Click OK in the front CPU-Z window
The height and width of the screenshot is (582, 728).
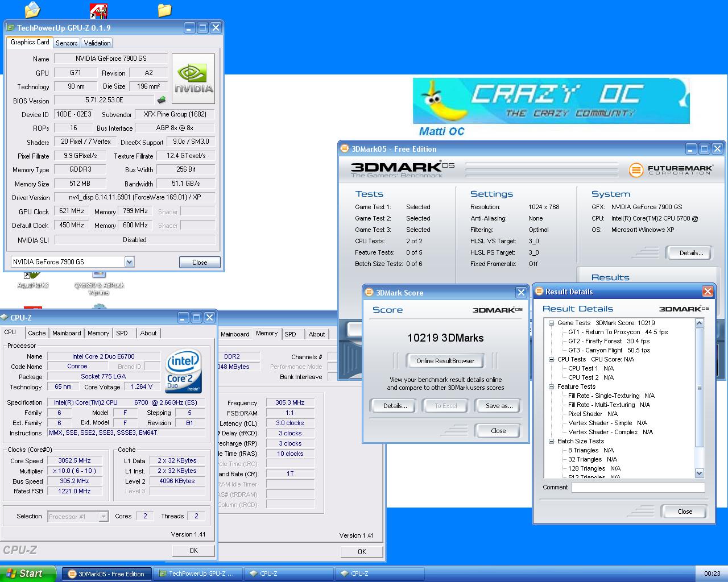[193, 551]
